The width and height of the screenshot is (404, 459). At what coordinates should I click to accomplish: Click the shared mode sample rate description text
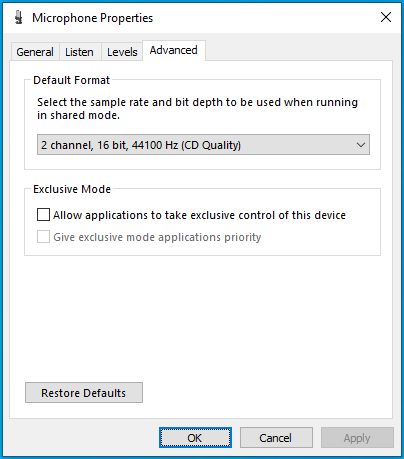coord(197,108)
